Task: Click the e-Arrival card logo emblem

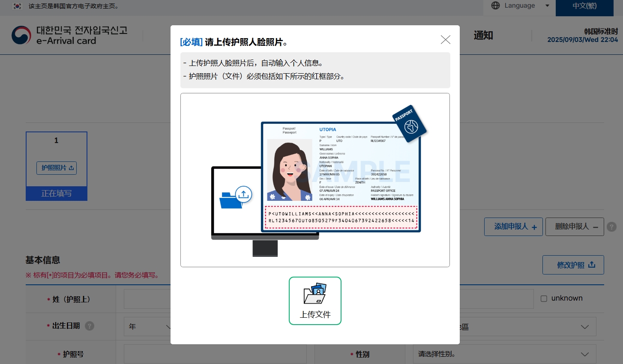Action: (x=21, y=35)
